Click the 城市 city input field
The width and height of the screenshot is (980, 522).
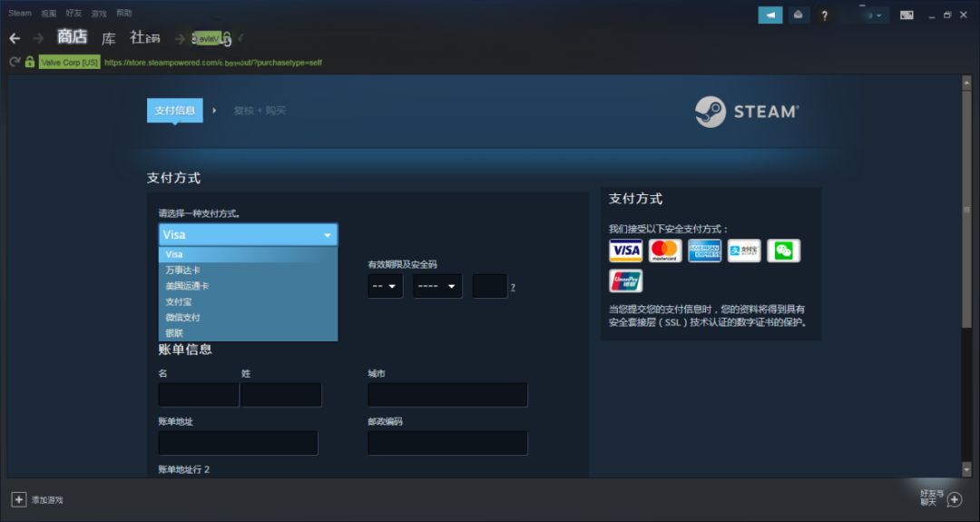click(447, 395)
